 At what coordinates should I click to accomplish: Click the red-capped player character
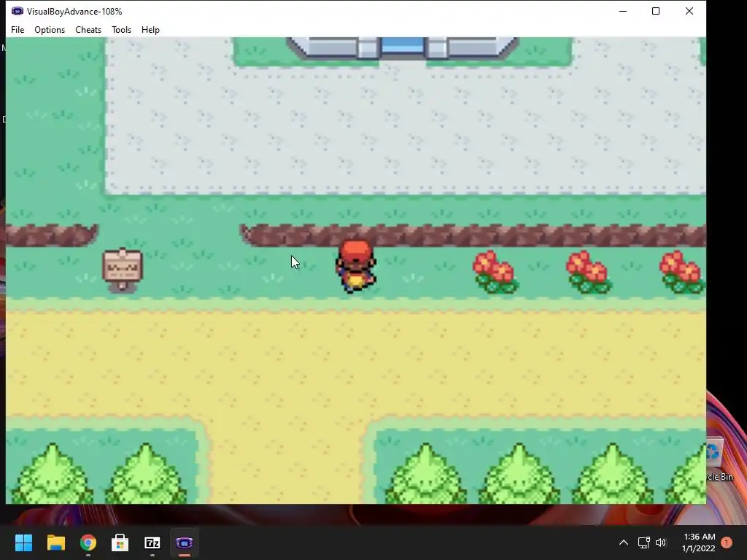pyautogui.click(x=356, y=267)
